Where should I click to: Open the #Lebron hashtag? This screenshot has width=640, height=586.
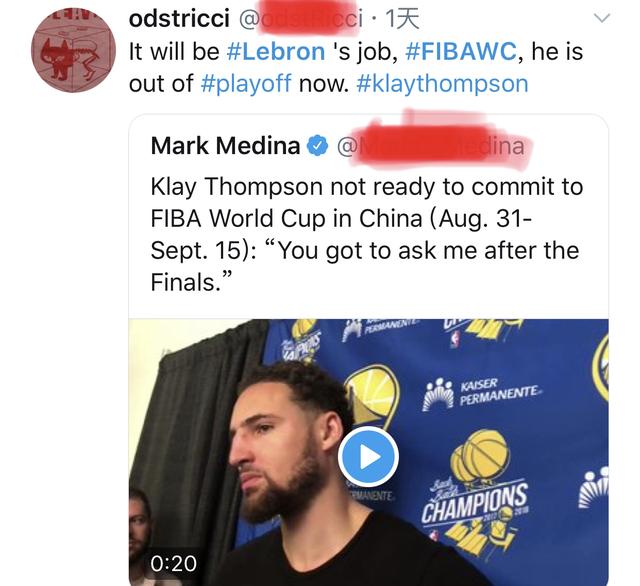coord(276,51)
